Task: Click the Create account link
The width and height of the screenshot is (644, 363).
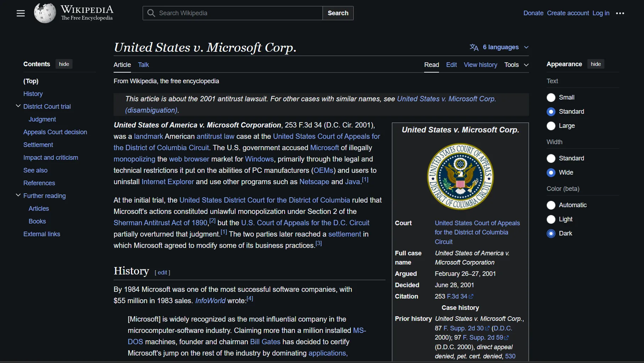Action: point(568,13)
